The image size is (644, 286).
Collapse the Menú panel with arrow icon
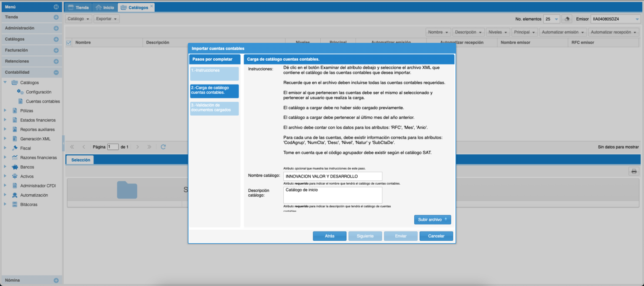coord(56,7)
